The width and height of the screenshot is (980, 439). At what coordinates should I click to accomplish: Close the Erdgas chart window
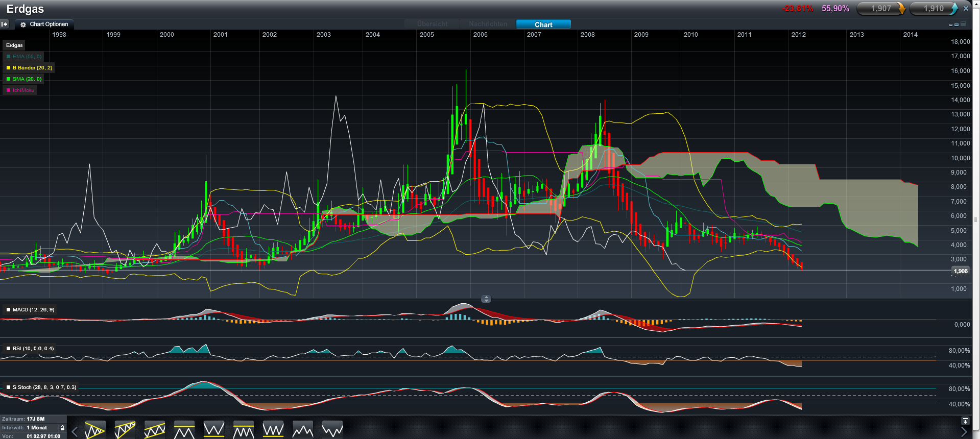point(966,9)
